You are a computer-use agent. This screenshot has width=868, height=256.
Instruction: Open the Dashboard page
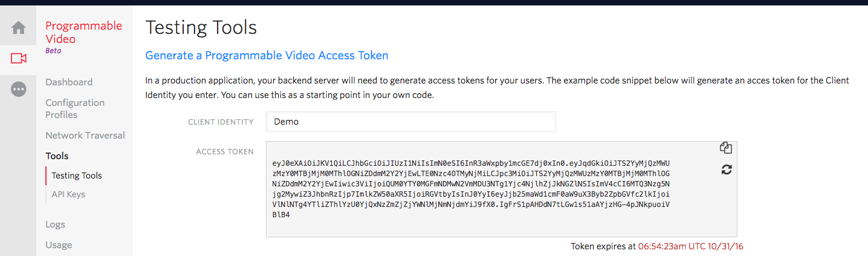click(69, 82)
